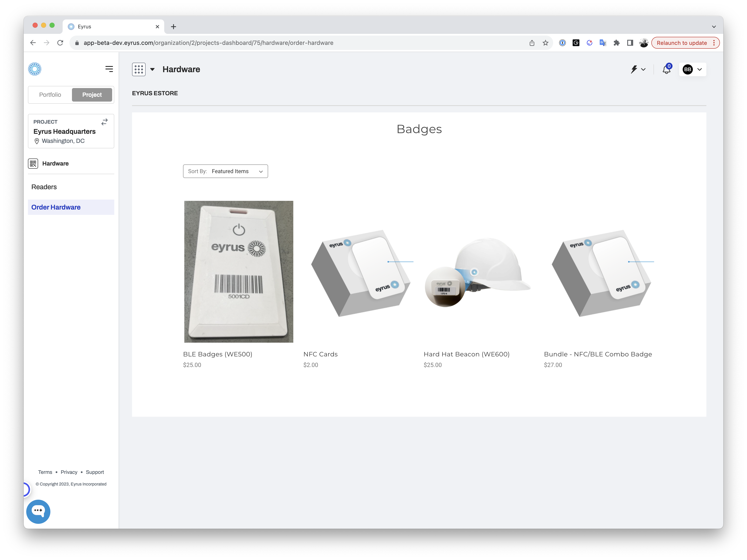Select Readers in the sidebar menu
This screenshot has height=560, width=747.
(x=44, y=187)
